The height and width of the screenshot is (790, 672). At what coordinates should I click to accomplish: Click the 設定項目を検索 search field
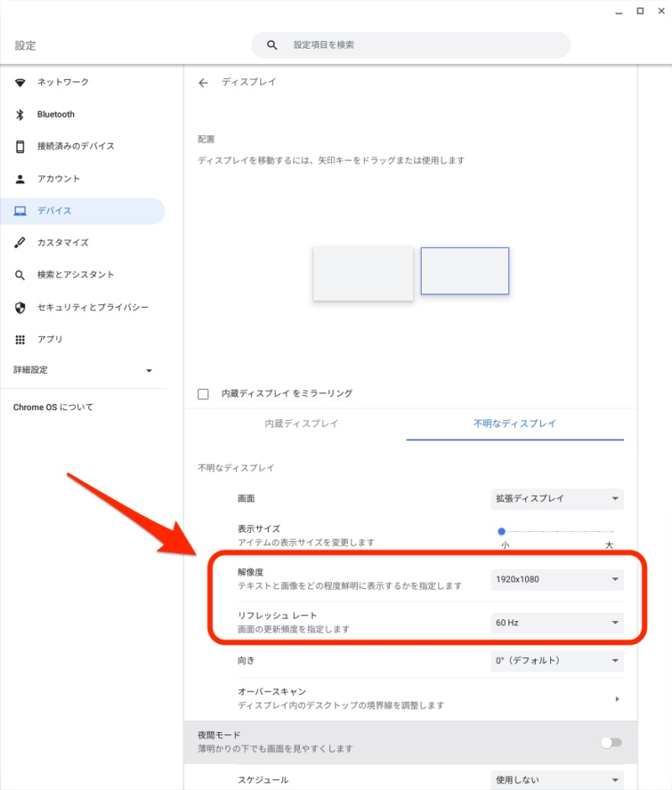(411, 45)
